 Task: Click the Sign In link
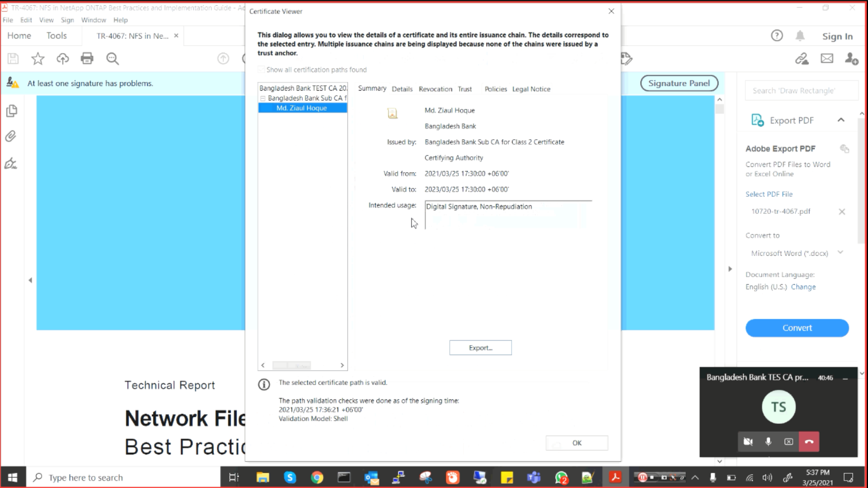[837, 36]
